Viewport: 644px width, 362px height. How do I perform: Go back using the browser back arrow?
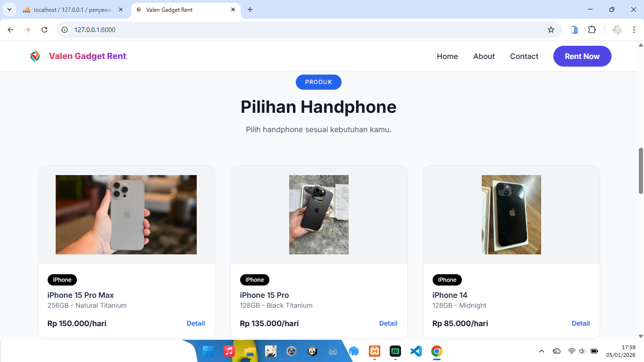point(10,30)
